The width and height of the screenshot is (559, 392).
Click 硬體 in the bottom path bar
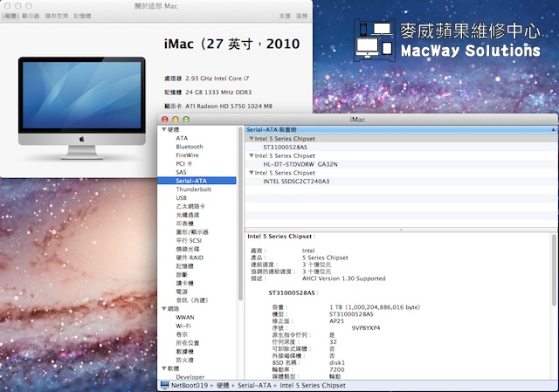(x=224, y=385)
